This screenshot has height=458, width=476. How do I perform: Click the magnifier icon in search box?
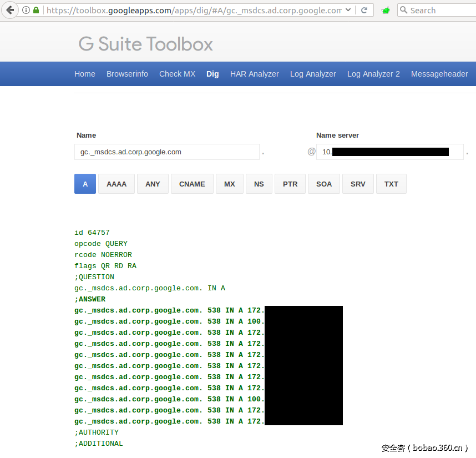pos(404,10)
